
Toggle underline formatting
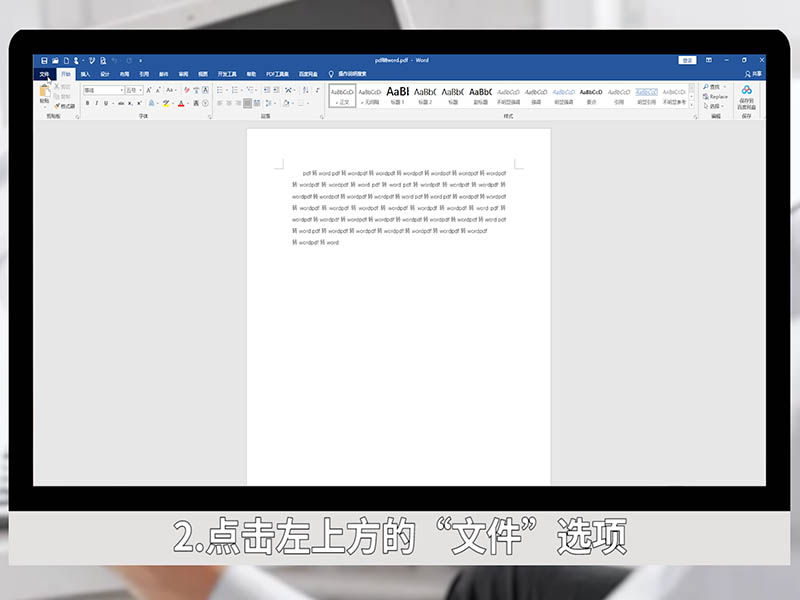104,102
